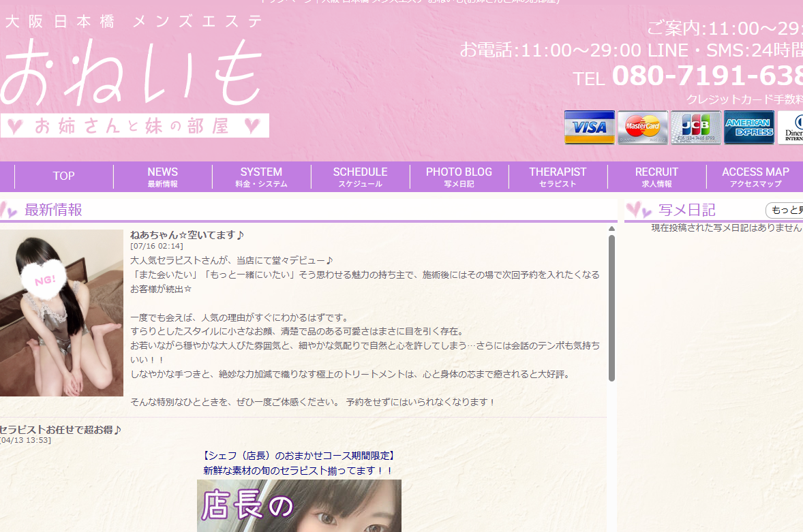803x532 pixels.
Task: Open the SCHEDULE スケジュール tab
Action: (360, 176)
